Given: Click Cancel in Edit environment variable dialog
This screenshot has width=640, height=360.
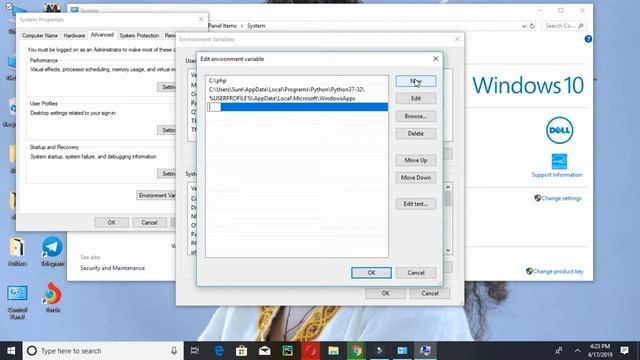Looking at the screenshot, I should [x=416, y=273].
